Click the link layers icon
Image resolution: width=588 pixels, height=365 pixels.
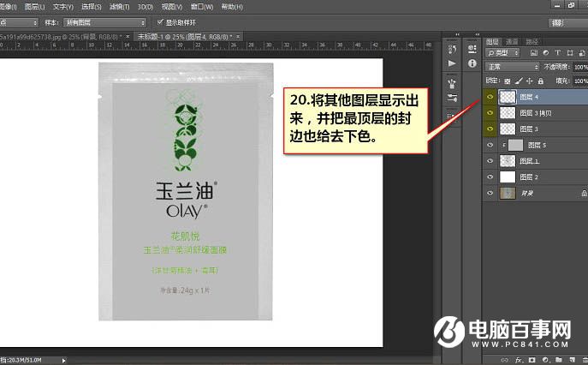[x=505, y=360]
